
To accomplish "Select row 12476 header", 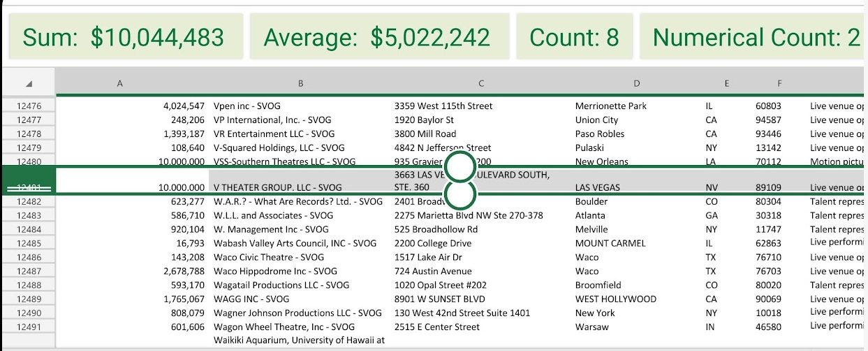I will (x=28, y=106).
